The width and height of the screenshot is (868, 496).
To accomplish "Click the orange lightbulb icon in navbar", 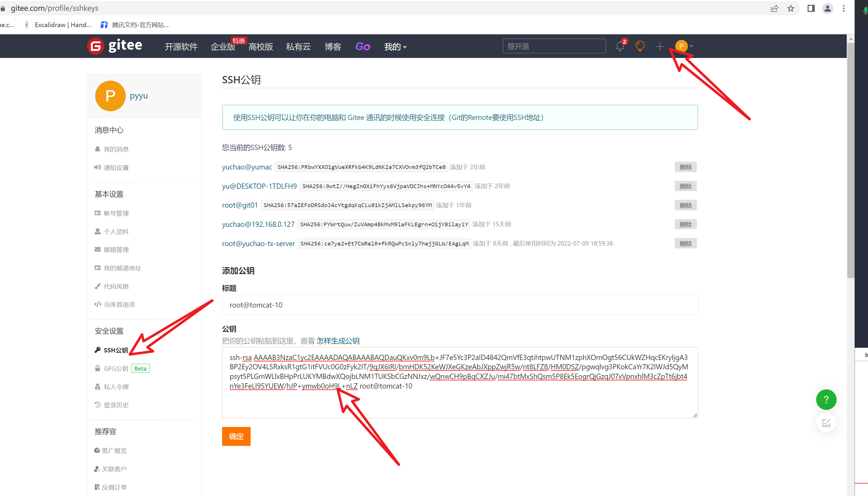I will [640, 46].
